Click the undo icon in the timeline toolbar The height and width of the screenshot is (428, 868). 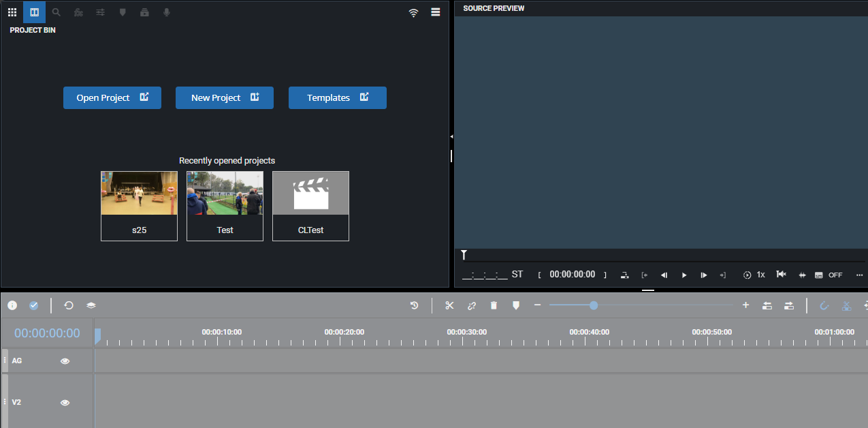[x=415, y=305]
